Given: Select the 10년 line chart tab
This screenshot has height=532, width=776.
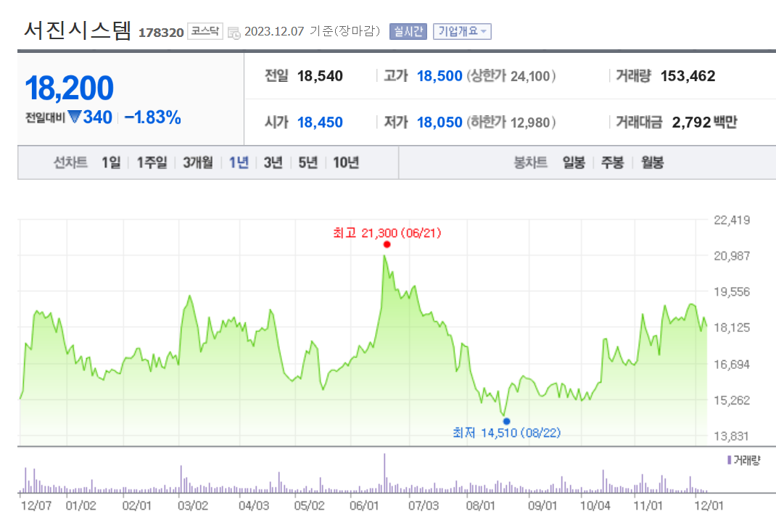Looking at the screenshot, I should coord(346,162).
